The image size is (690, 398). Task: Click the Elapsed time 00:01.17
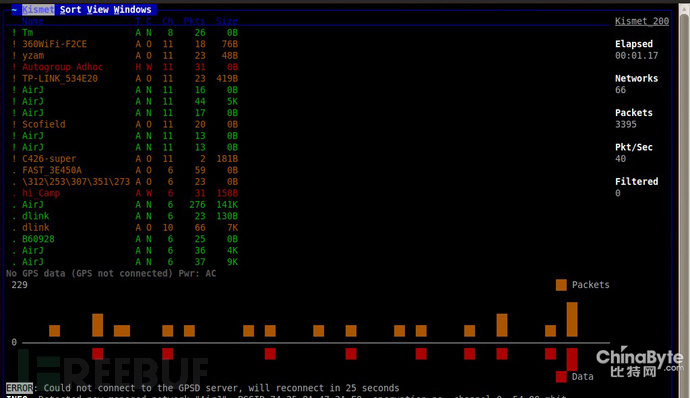pos(636,55)
